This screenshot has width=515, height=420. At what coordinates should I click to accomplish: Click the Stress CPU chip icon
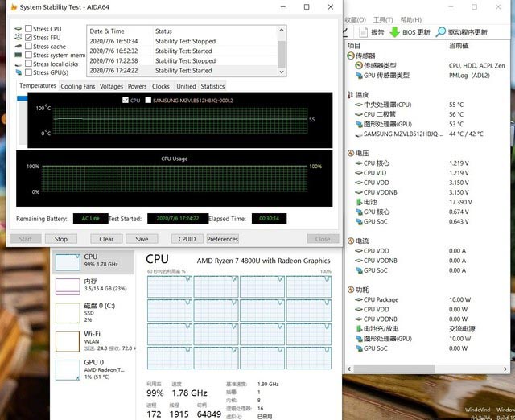19,29
